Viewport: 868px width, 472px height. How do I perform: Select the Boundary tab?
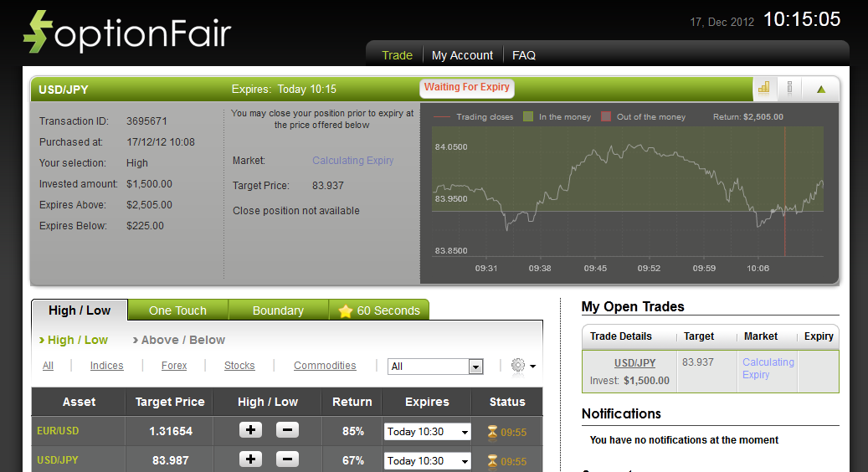point(278,310)
